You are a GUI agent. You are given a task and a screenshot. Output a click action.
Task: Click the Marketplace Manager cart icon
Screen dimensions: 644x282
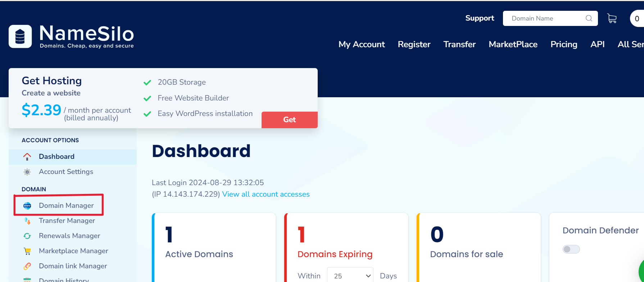[x=27, y=251]
